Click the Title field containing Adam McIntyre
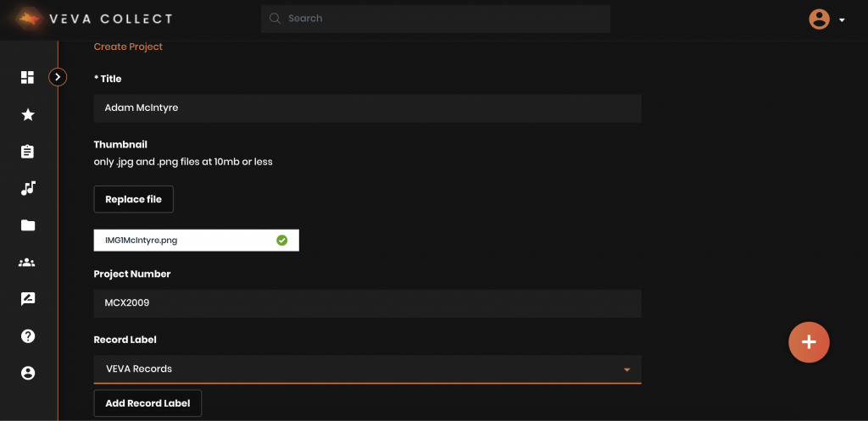This screenshot has width=868, height=421. click(368, 108)
